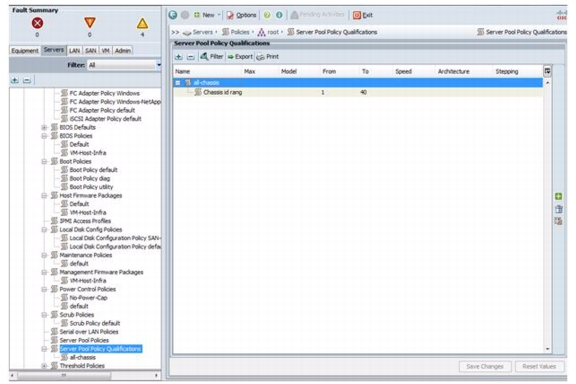Click the green info icon

(x=279, y=15)
